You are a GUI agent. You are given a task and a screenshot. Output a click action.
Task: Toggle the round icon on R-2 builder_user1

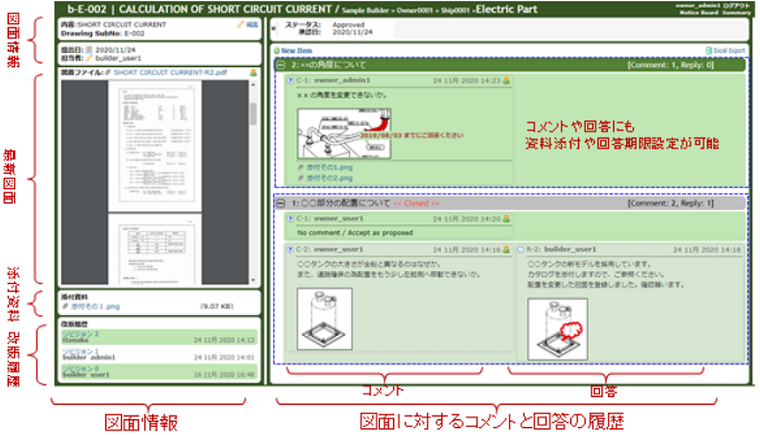pyautogui.click(x=521, y=250)
